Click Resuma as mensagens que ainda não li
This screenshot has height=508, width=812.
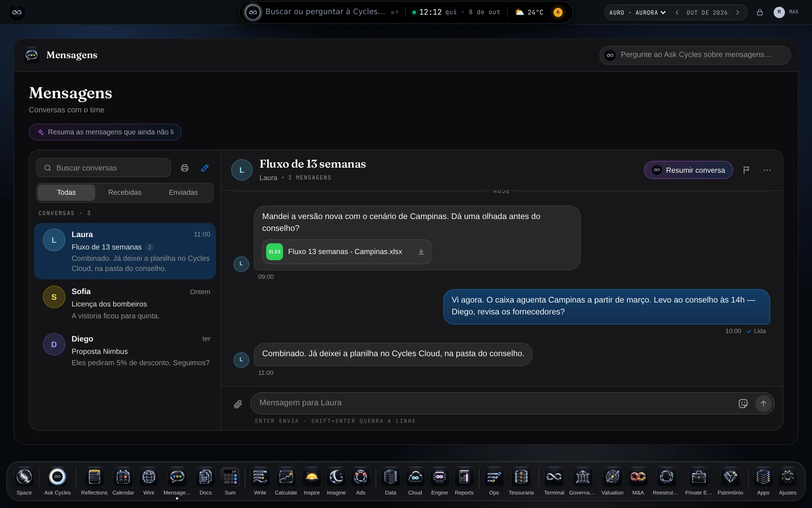coord(105,132)
